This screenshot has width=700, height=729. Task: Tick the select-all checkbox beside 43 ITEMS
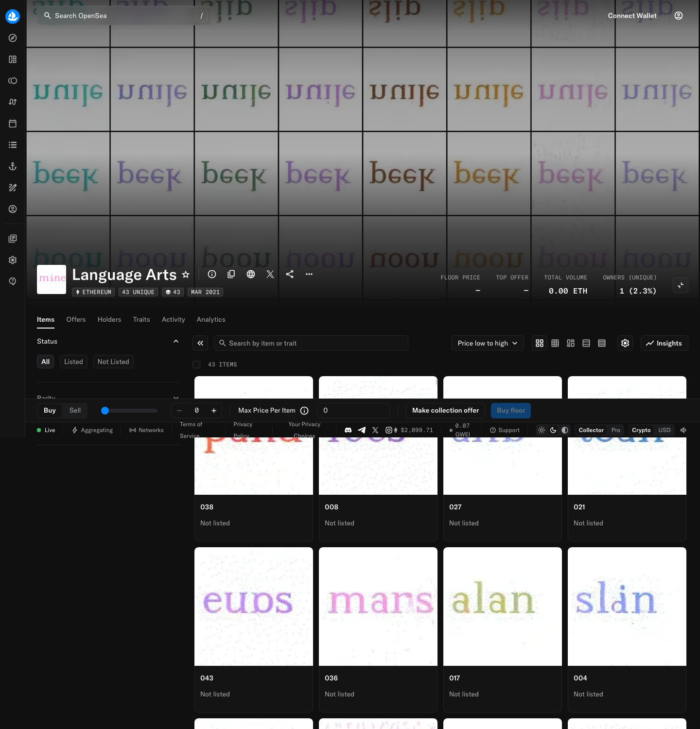(196, 364)
